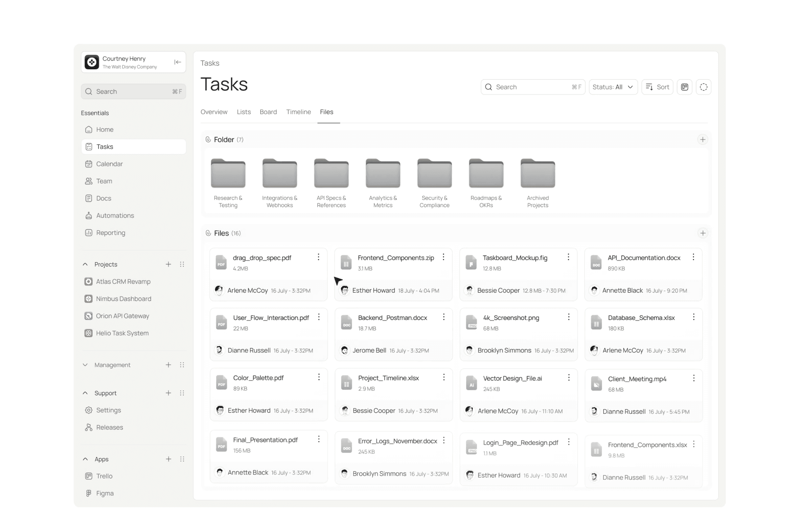Open Reporting in the sidebar

click(x=110, y=233)
